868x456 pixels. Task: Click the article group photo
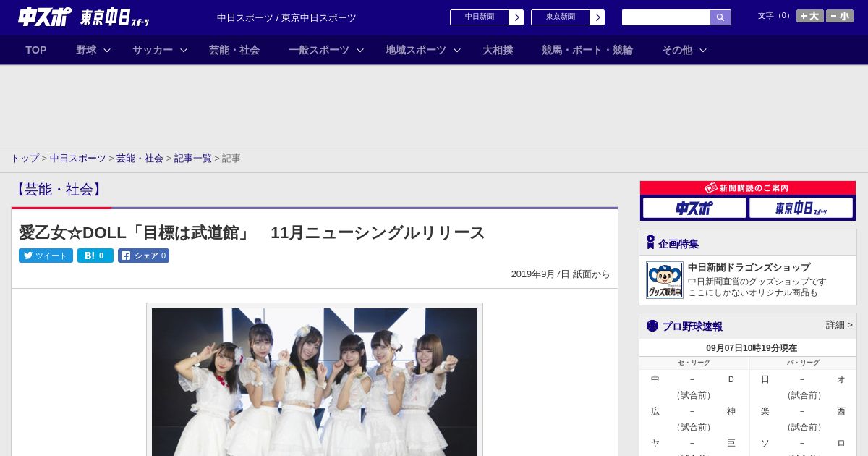pos(315,382)
